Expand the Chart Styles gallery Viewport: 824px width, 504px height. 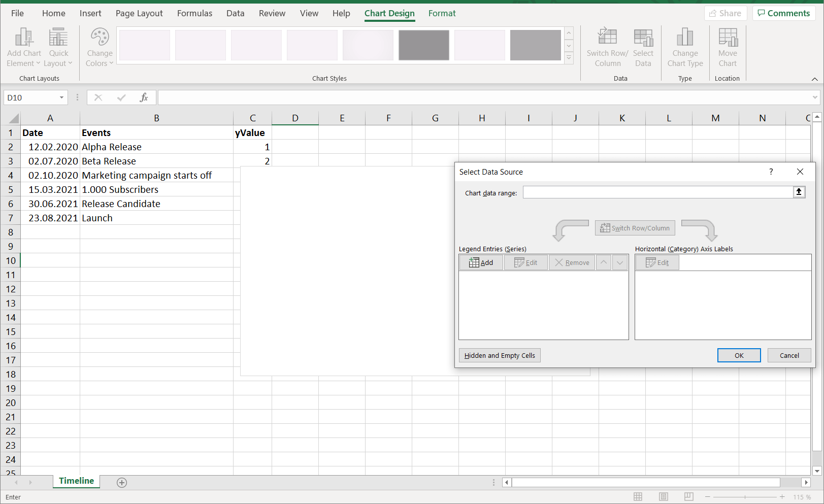(x=569, y=57)
